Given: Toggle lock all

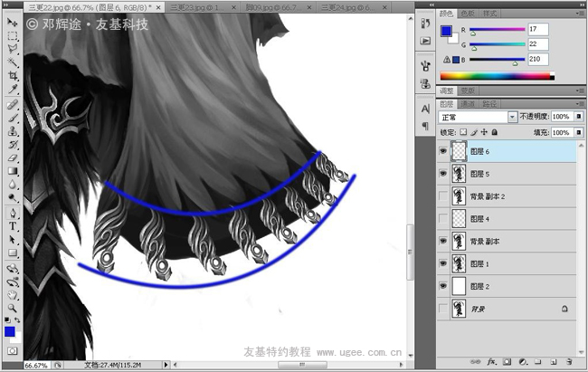Looking at the screenshot, I should 495,132.
